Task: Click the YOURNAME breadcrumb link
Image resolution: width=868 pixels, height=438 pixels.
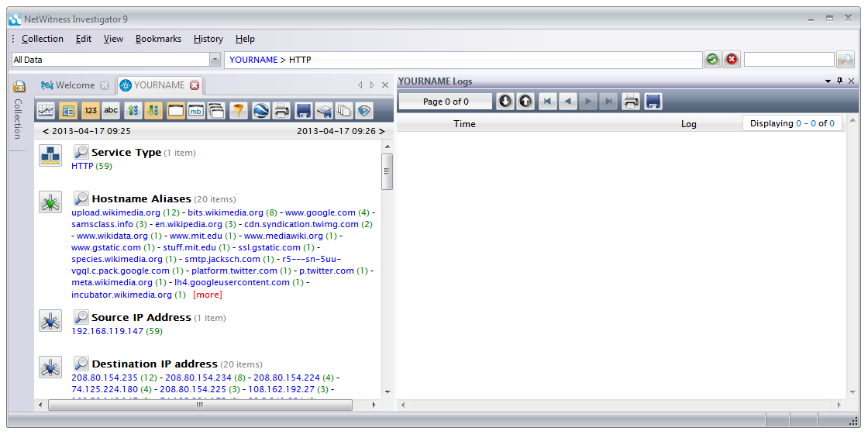Action: pos(253,60)
